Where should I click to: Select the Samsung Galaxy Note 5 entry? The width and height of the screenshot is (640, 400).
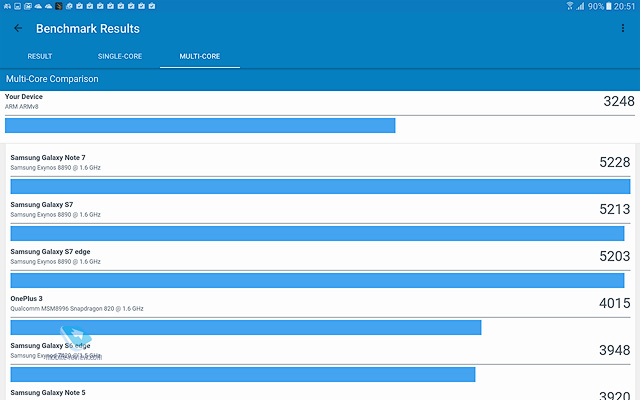pyautogui.click(x=48, y=393)
